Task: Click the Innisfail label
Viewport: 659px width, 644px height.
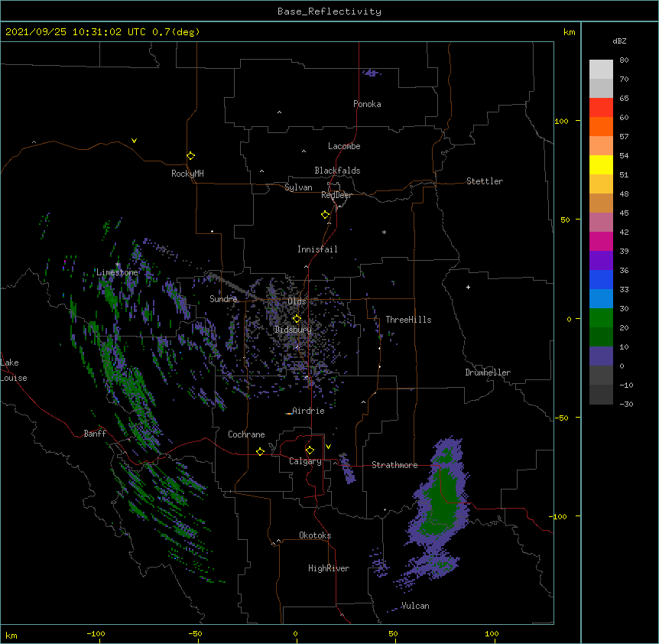Action: 317,249
